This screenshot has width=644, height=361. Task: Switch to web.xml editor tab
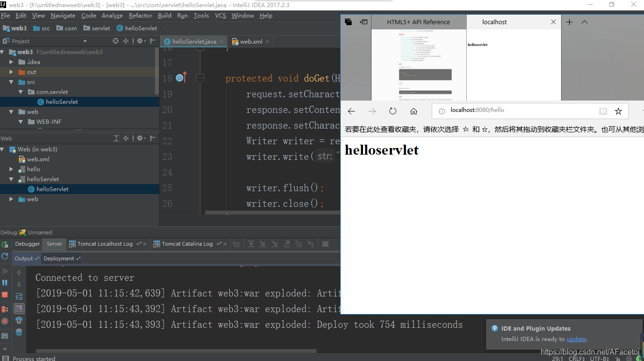coord(251,42)
